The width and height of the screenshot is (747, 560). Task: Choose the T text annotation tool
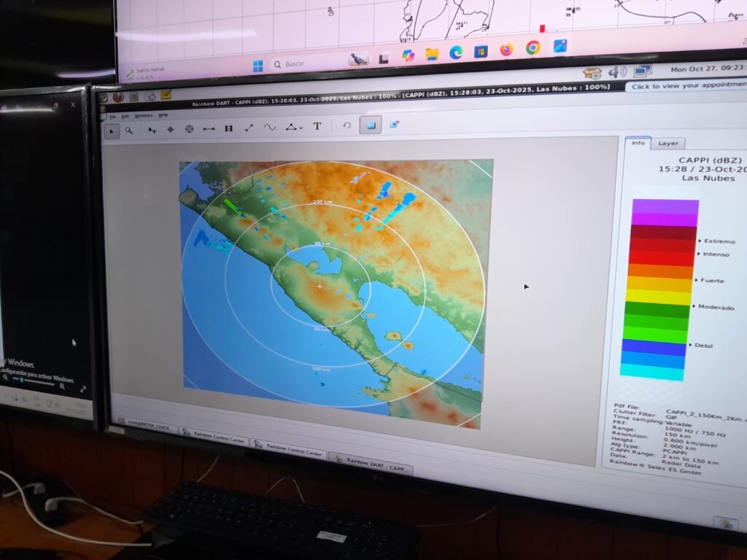(317, 126)
